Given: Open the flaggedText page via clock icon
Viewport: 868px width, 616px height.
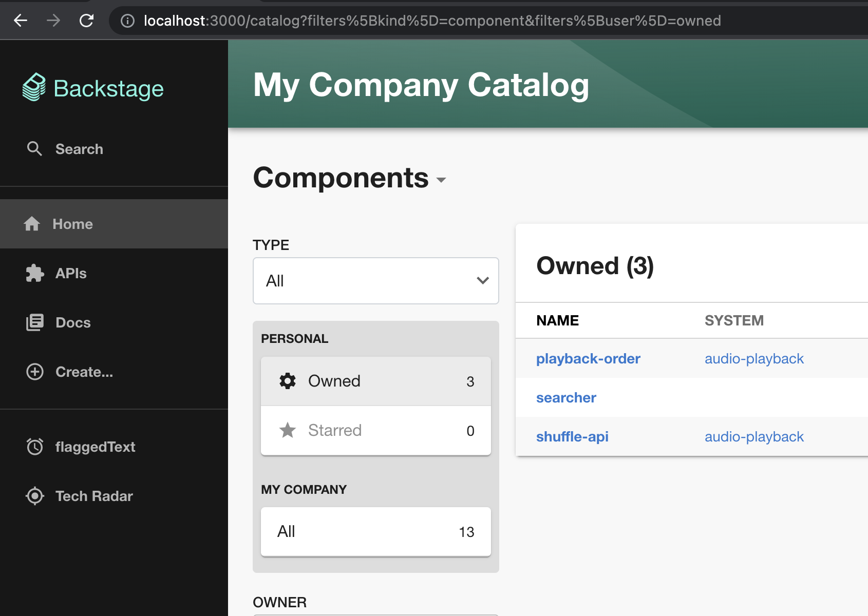Looking at the screenshot, I should [34, 447].
